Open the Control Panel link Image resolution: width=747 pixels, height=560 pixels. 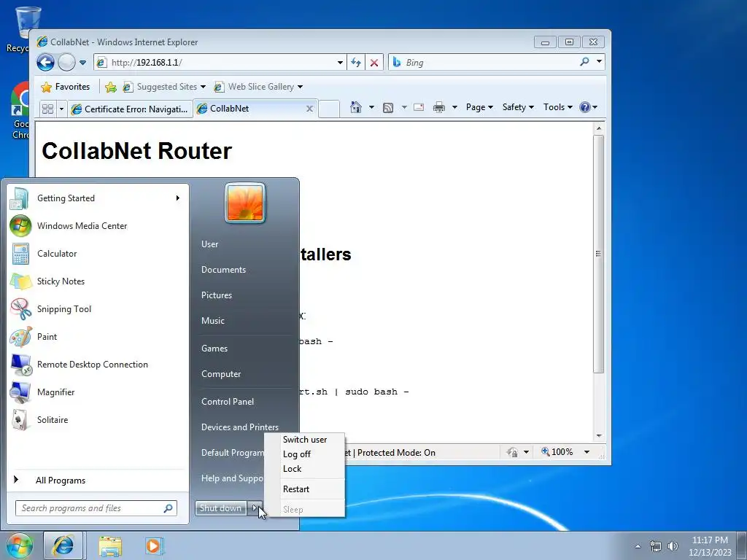pos(228,402)
